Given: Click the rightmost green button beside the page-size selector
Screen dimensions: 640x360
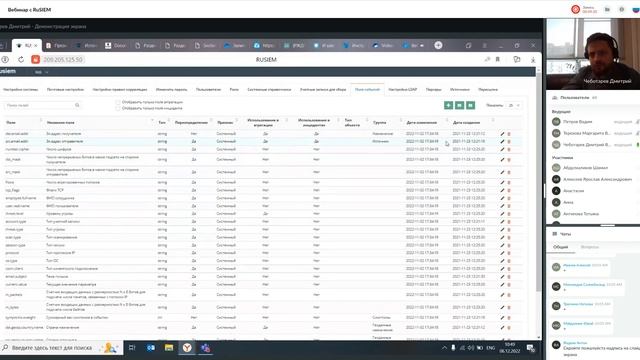Looking at the screenshot, I should 470,105.
